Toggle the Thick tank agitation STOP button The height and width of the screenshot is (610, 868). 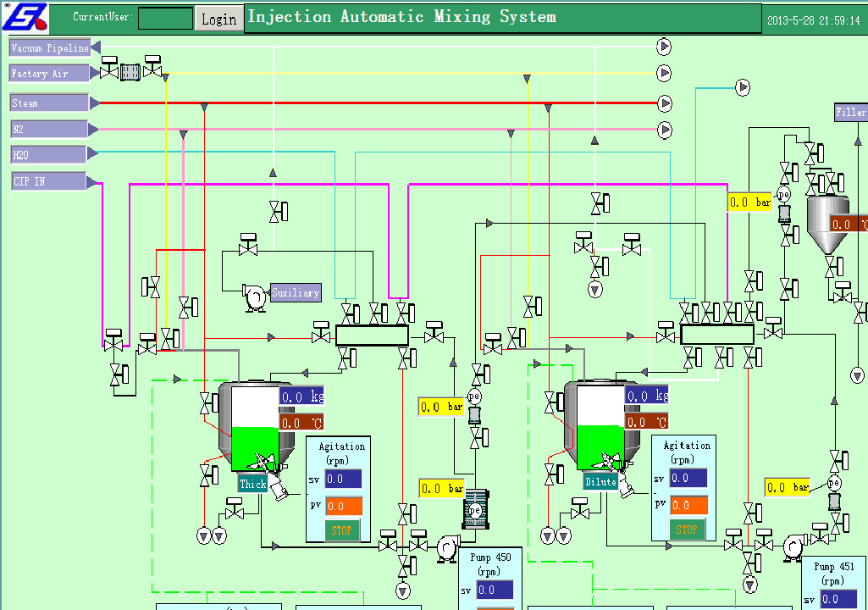pyautogui.click(x=342, y=531)
